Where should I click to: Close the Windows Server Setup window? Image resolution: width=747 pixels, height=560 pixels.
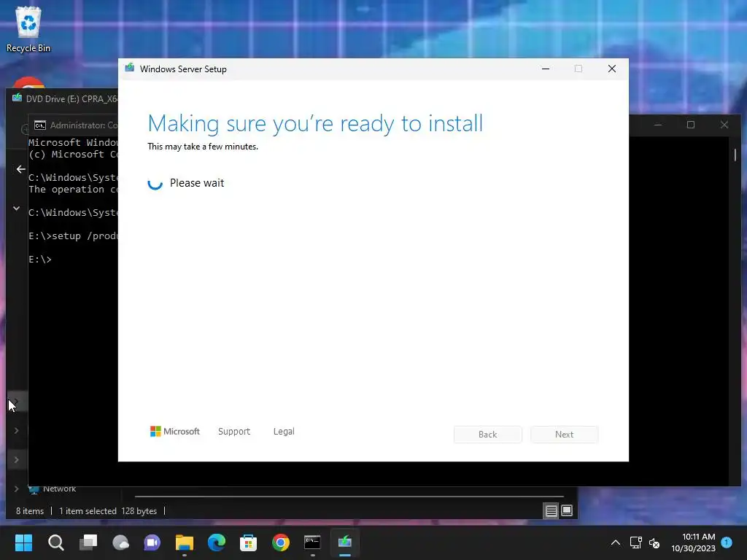612,69
